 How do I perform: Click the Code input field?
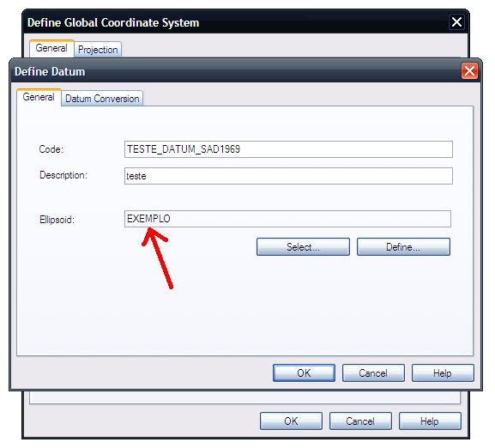[288, 149]
